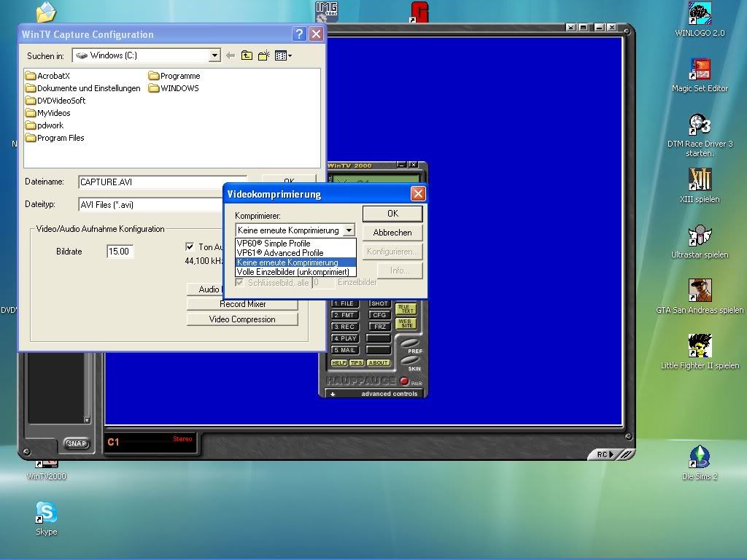This screenshot has height=560, width=747.
Task: Click the Bildrate value field
Action: pos(120,252)
